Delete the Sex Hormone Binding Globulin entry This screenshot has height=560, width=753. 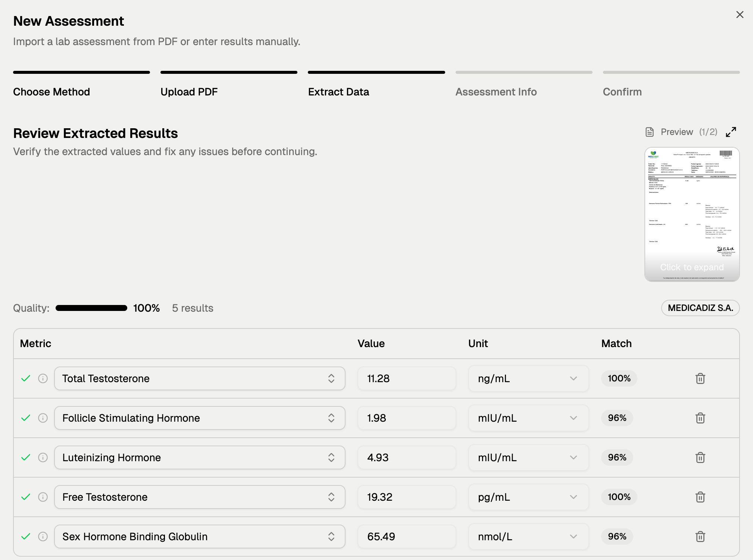(700, 537)
